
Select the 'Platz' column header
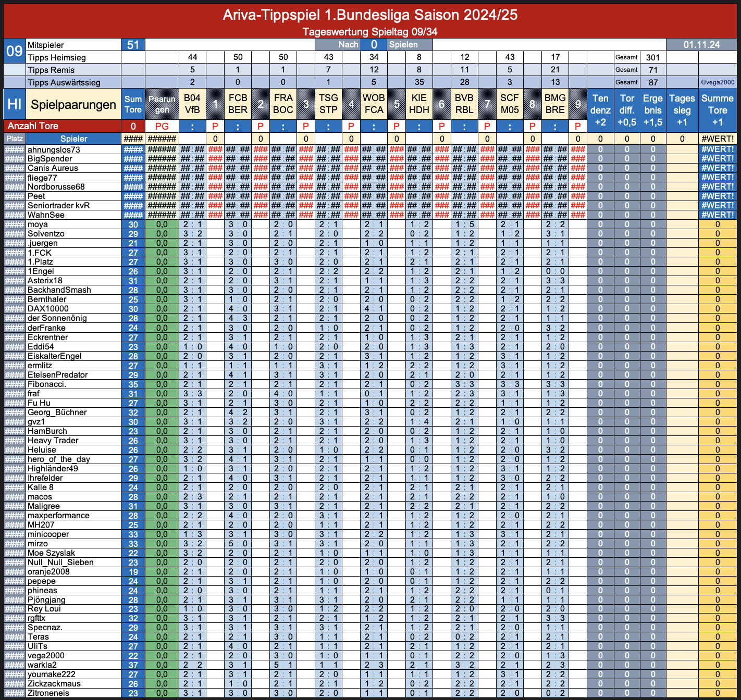tap(15, 139)
